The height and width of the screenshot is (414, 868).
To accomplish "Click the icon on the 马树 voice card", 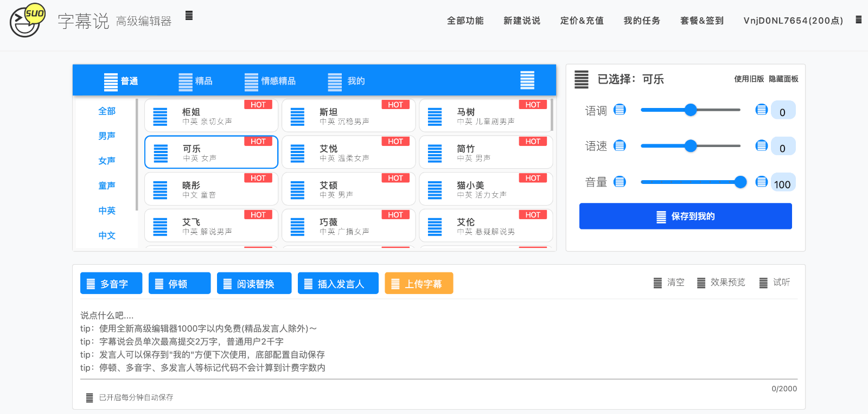I will coord(435,117).
